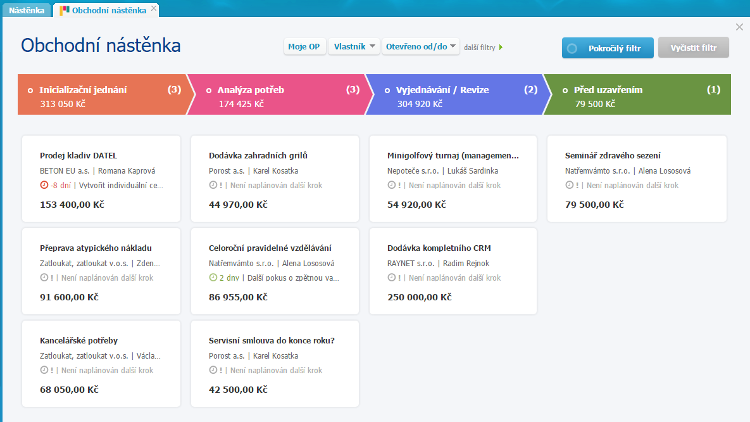This screenshot has width=750, height=422.
Task: Click the 250 000,00 Kč amount
Action: [419, 297]
